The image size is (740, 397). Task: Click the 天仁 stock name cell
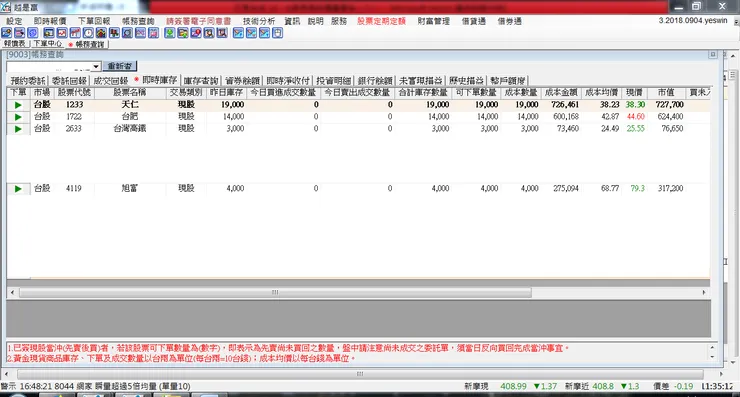[x=130, y=105]
